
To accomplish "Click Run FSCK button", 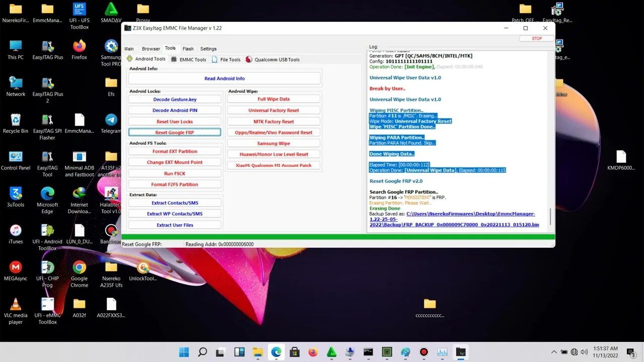I will click(175, 173).
